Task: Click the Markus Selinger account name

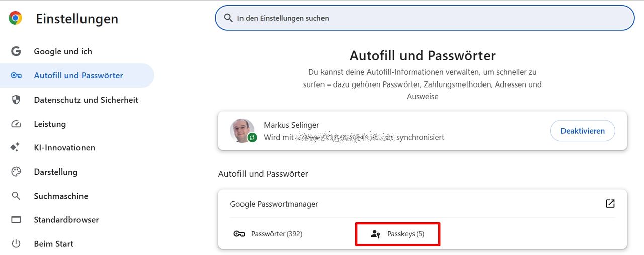Action: pos(291,125)
